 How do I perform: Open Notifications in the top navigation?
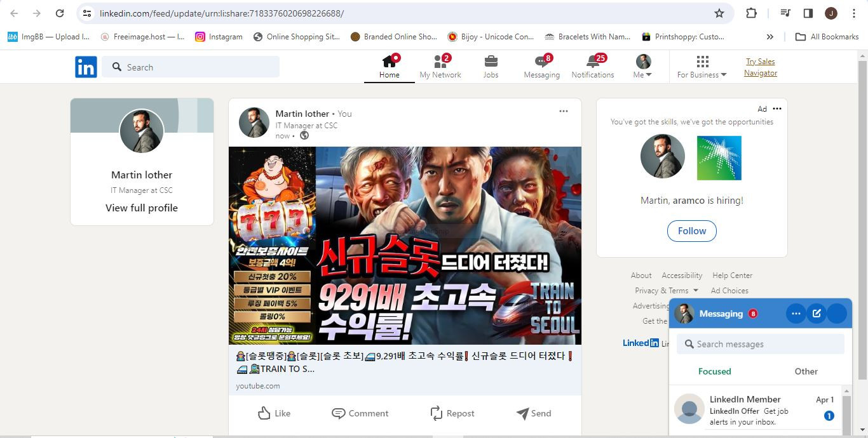(592, 67)
